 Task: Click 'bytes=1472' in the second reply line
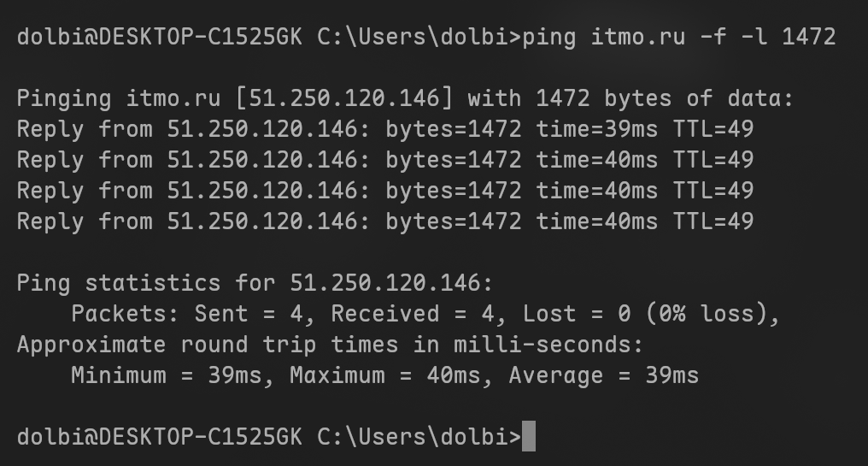coord(453,160)
